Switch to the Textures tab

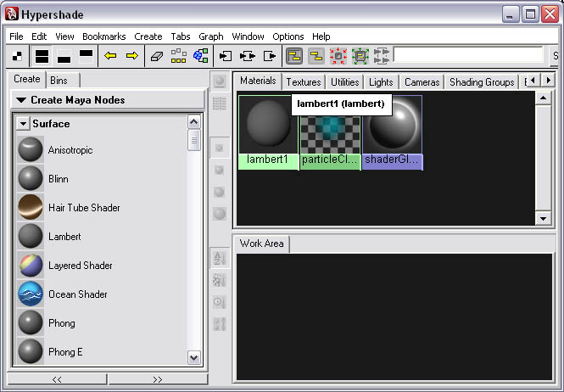(x=304, y=82)
